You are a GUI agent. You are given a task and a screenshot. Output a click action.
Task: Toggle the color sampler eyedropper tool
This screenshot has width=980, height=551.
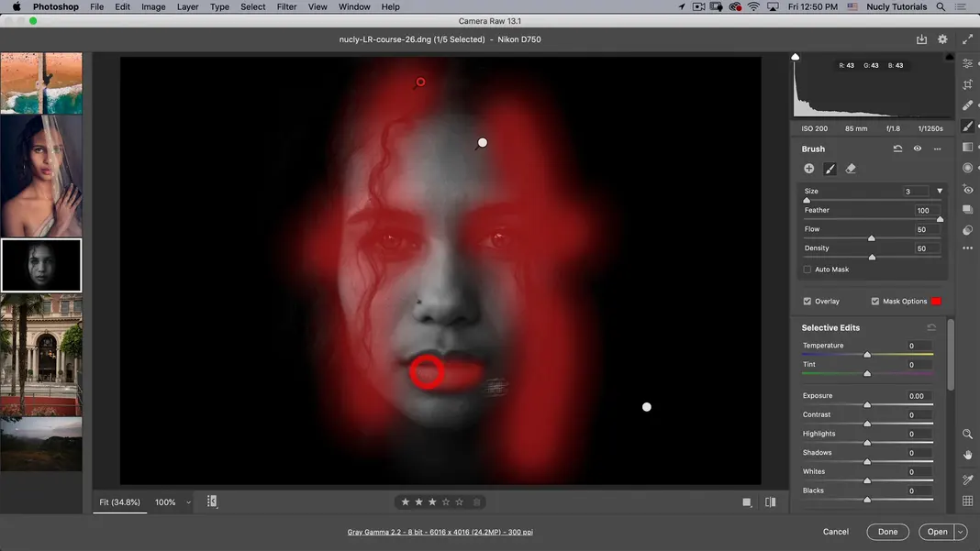coord(967,479)
